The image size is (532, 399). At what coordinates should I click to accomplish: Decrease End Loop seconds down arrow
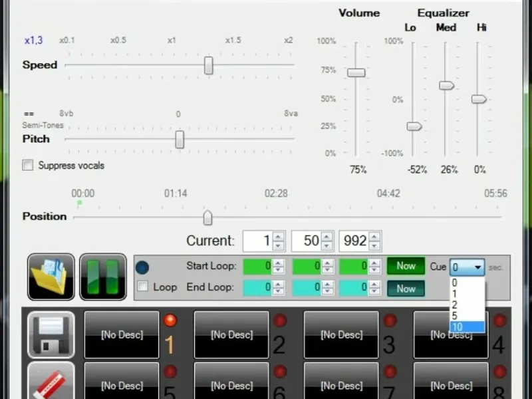pyautogui.click(x=327, y=291)
